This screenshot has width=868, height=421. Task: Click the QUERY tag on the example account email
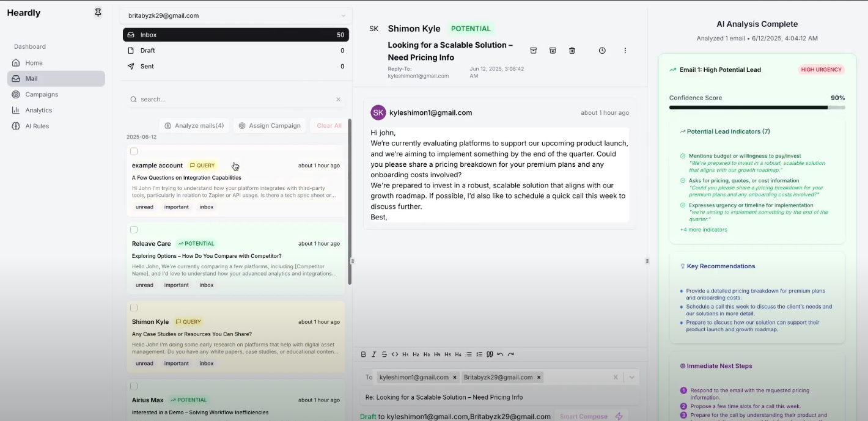click(202, 166)
